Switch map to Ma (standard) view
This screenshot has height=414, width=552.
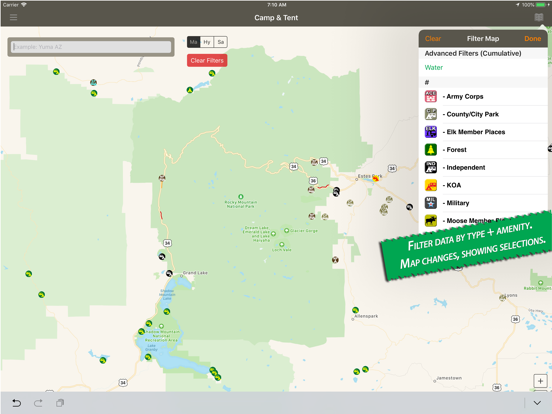193,42
